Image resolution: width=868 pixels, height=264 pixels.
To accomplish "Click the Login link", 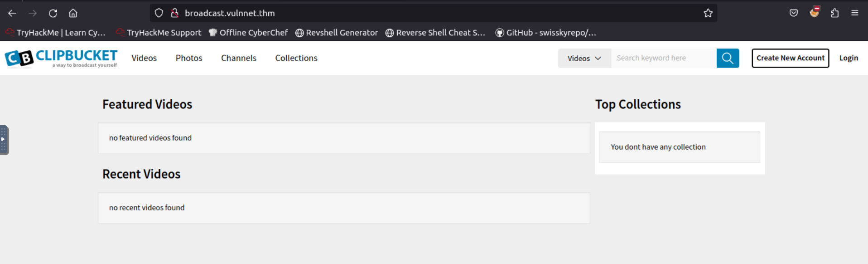I will (849, 58).
